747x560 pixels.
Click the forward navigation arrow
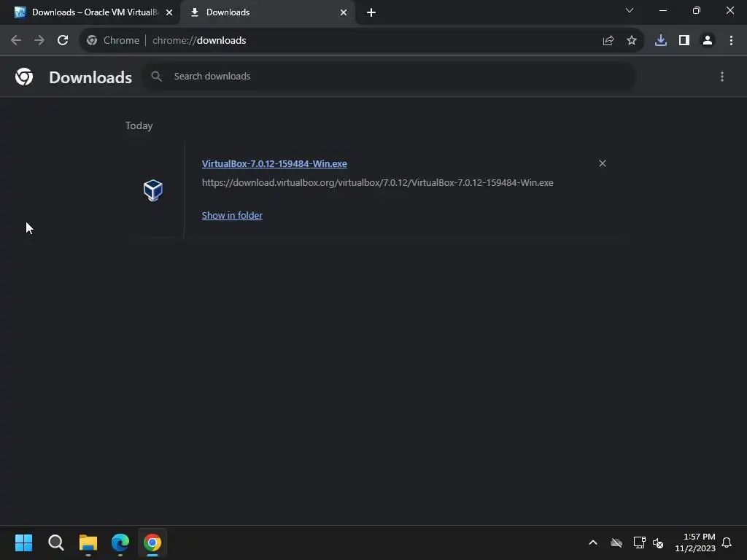click(39, 41)
